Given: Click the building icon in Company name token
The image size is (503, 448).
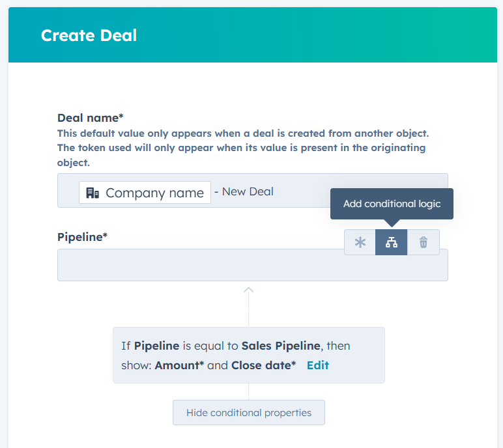Looking at the screenshot, I should pyautogui.click(x=93, y=193).
